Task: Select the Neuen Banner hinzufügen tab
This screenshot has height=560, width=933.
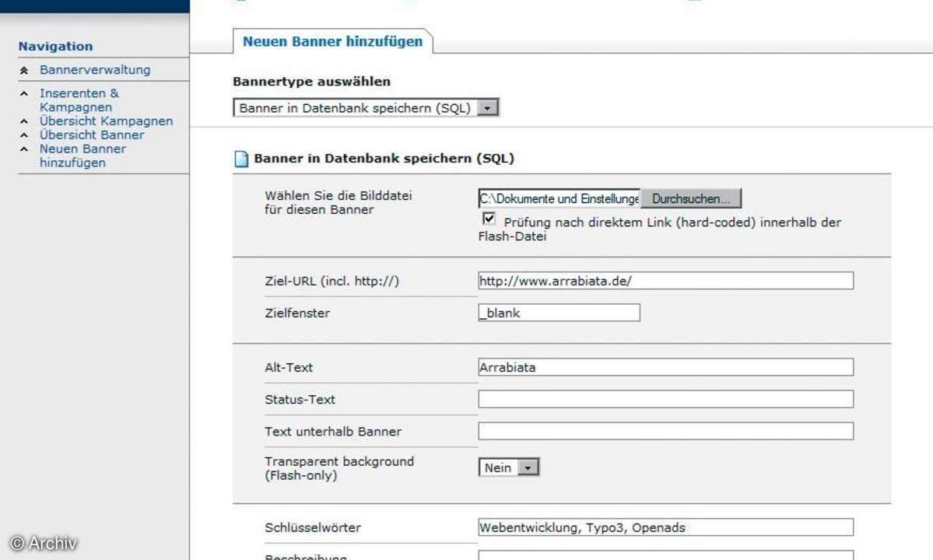Action: (x=332, y=42)
